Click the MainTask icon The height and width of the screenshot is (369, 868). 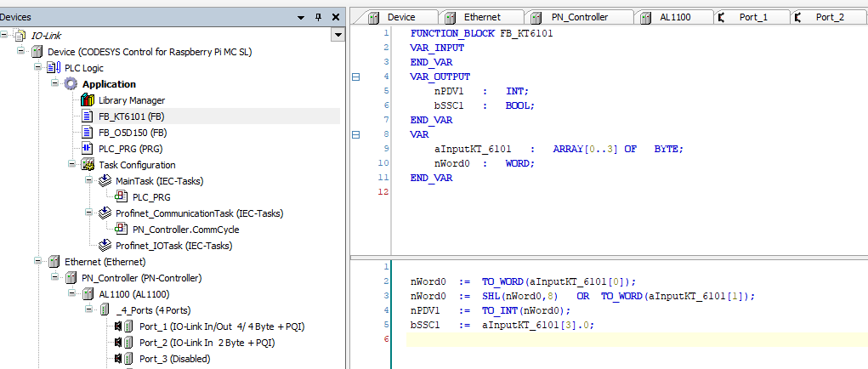[x=105, y=180]
